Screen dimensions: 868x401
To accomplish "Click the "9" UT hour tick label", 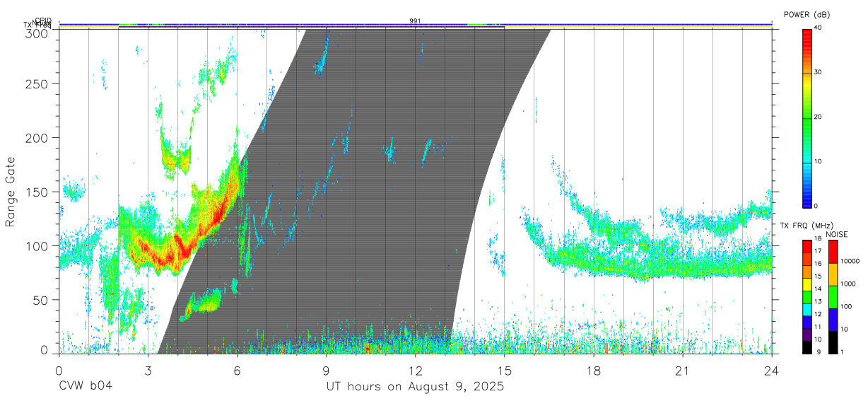I will (326, 369).
